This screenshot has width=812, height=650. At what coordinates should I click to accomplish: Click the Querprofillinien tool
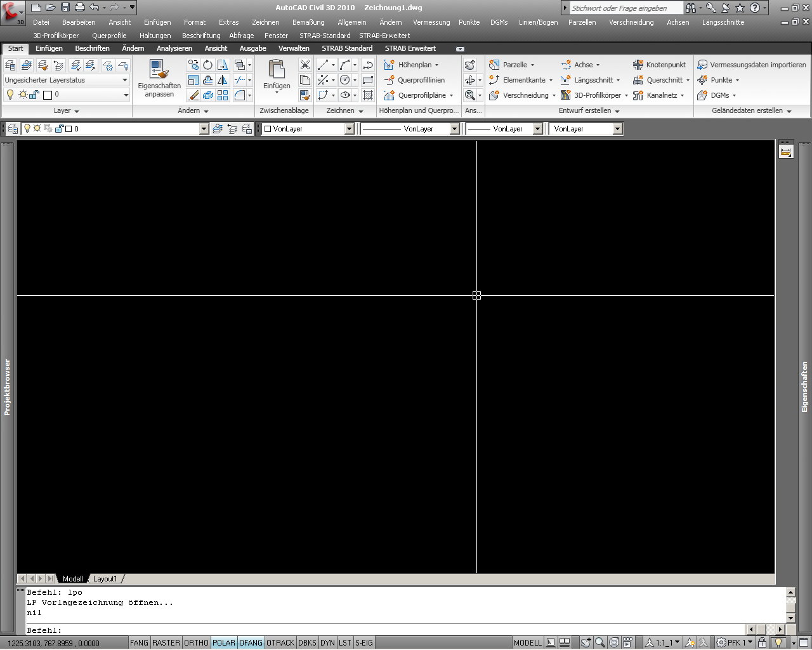(x=414, y=80)
